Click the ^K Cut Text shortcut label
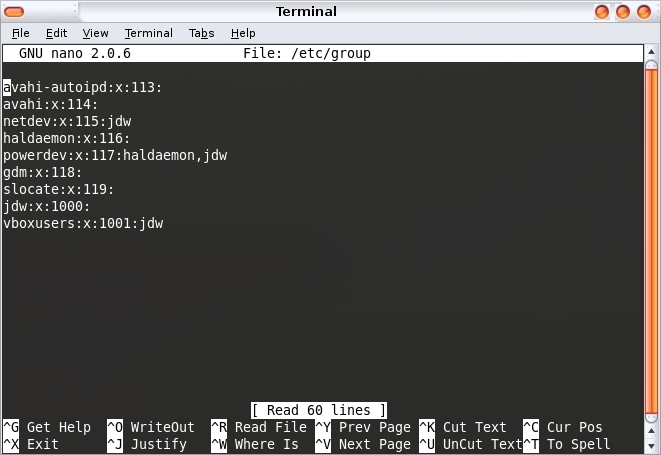The image size is (661, 455). tap(462, 428)
